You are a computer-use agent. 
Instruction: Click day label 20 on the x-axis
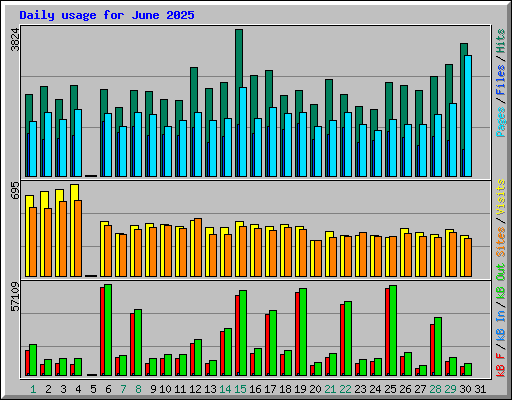click(315, 389)
